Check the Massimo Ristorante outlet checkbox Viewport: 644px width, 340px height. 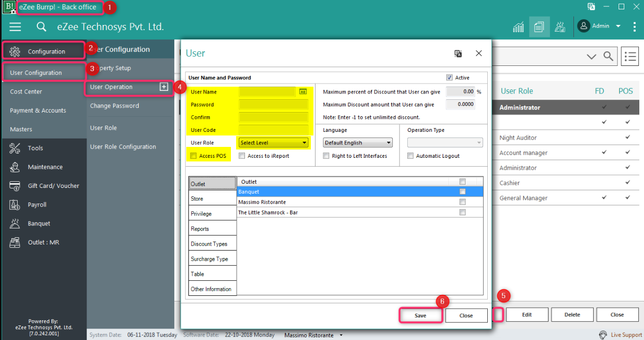pos(462,202)
